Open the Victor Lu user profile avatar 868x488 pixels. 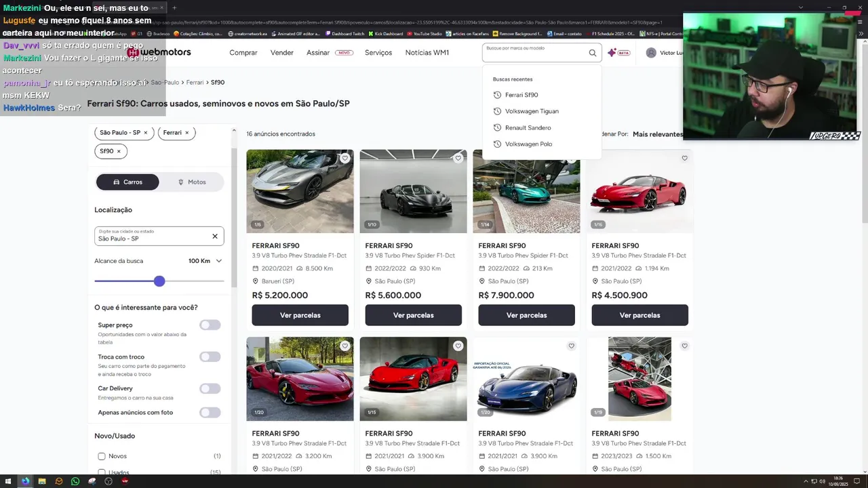coord(651,53)
